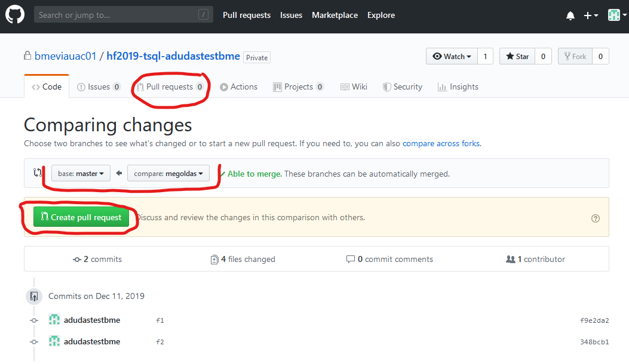Fork the repository
The height and width of the screenshot is (364, 629).
(575, 56)
